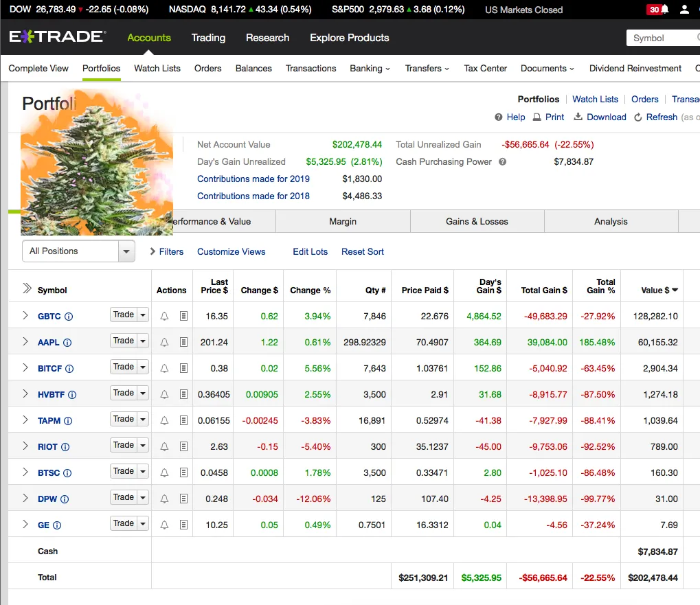700x605 pixels.
Task: Click info icon next to TAPM
Action: click(68, 421)
